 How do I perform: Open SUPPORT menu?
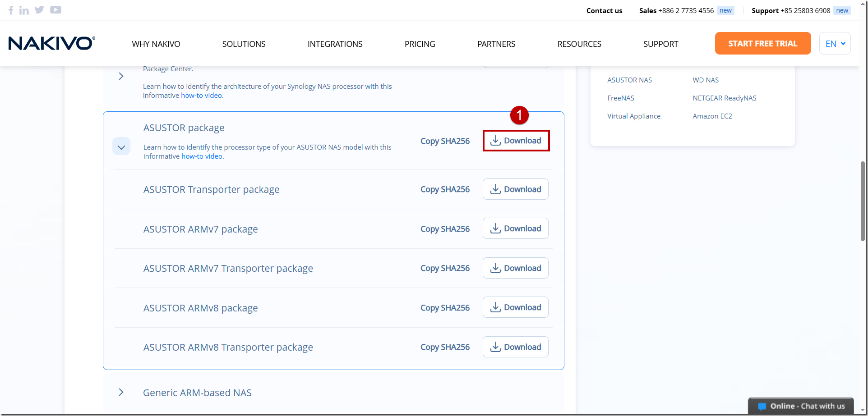661,44
